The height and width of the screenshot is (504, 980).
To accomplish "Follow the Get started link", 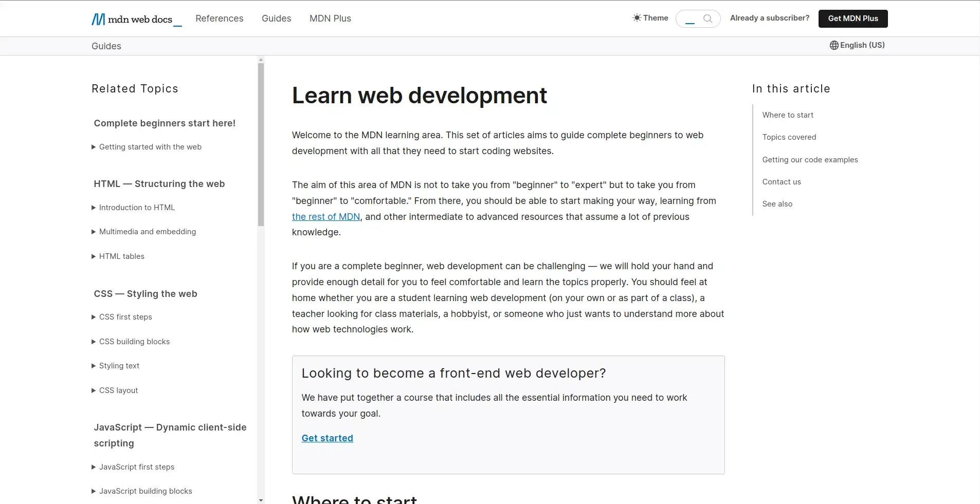I will point(327,438).
